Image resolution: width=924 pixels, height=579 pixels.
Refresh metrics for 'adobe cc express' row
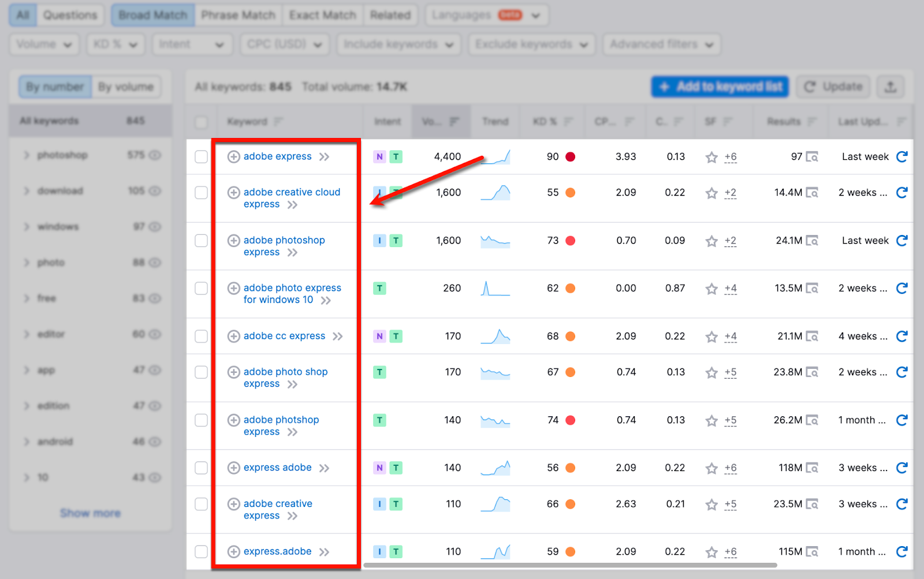tap(901, 336)
